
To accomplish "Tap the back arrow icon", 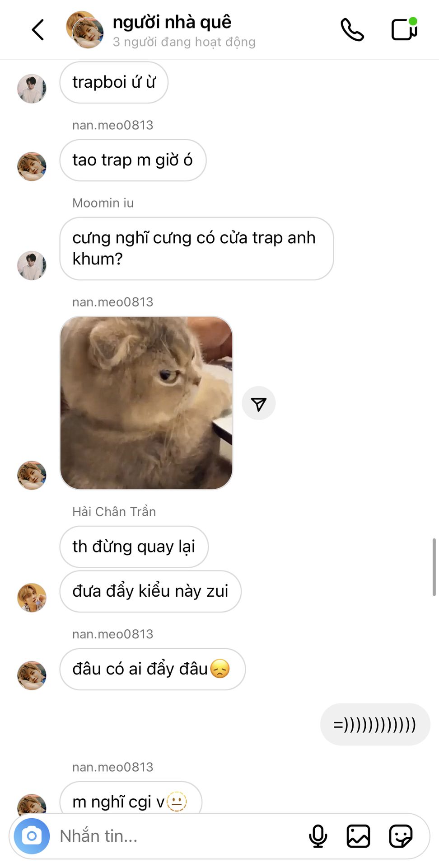I will [38, 30].
